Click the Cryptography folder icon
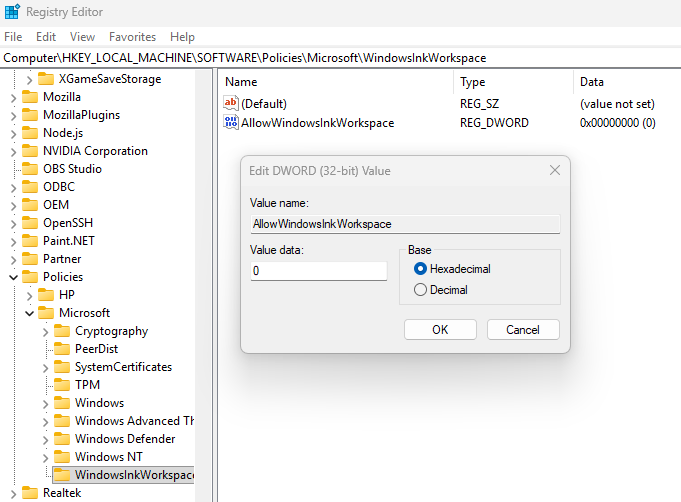Screen dimensions: 681x502 [x=62, y=331]
